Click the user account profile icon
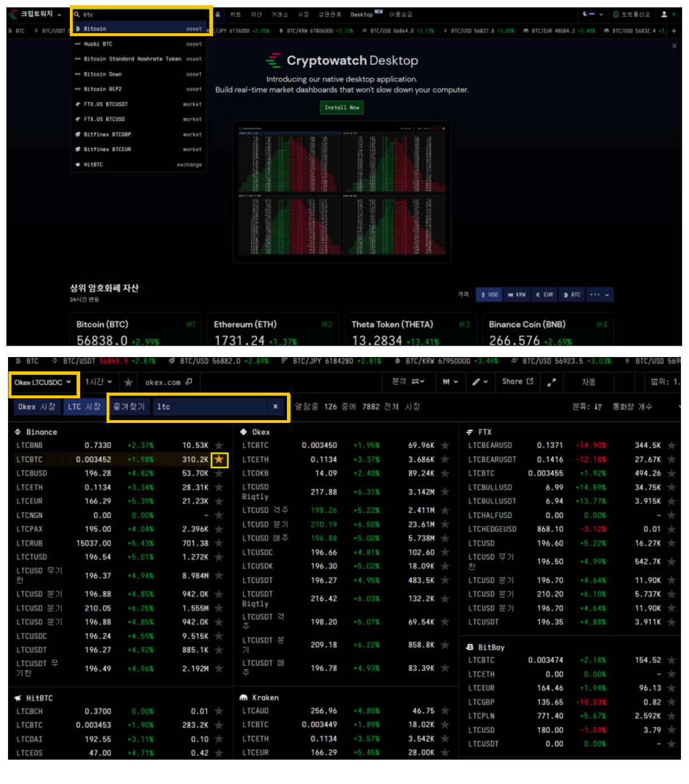This screenshot has height=784, width=689. [664, 14]
